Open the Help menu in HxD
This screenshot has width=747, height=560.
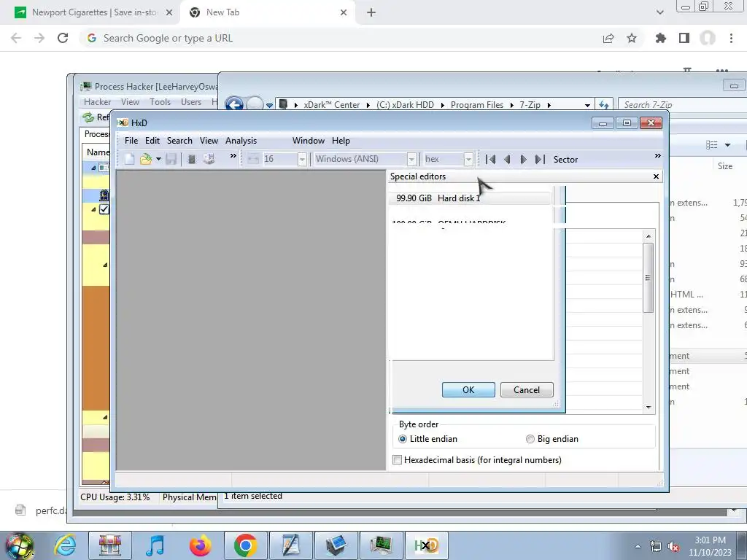[341, 141]
